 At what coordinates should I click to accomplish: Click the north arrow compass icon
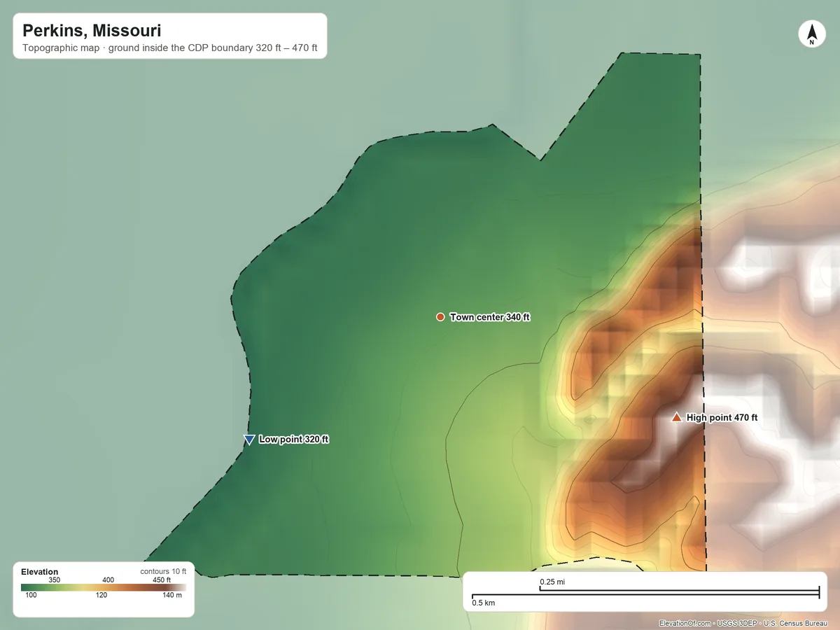click(x=811, y=34)
